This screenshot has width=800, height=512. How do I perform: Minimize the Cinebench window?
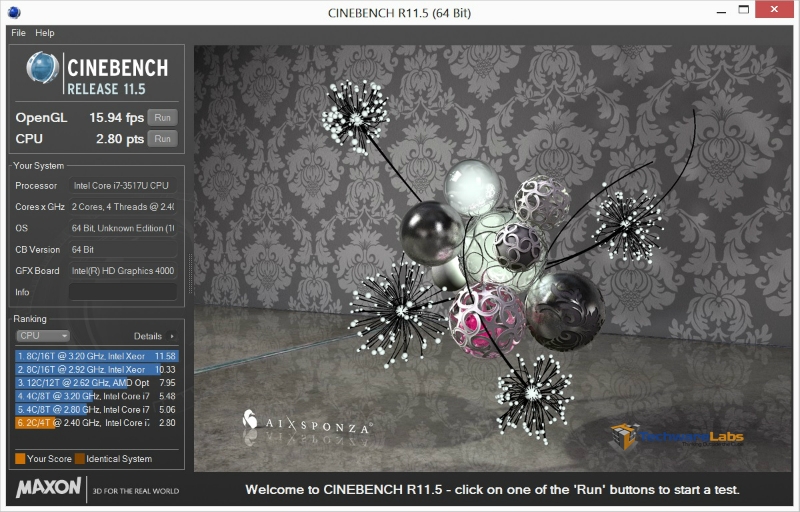point(721,11)
